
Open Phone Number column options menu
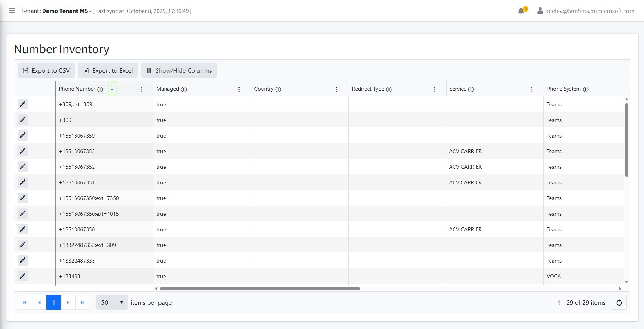[x=141, y=89]
